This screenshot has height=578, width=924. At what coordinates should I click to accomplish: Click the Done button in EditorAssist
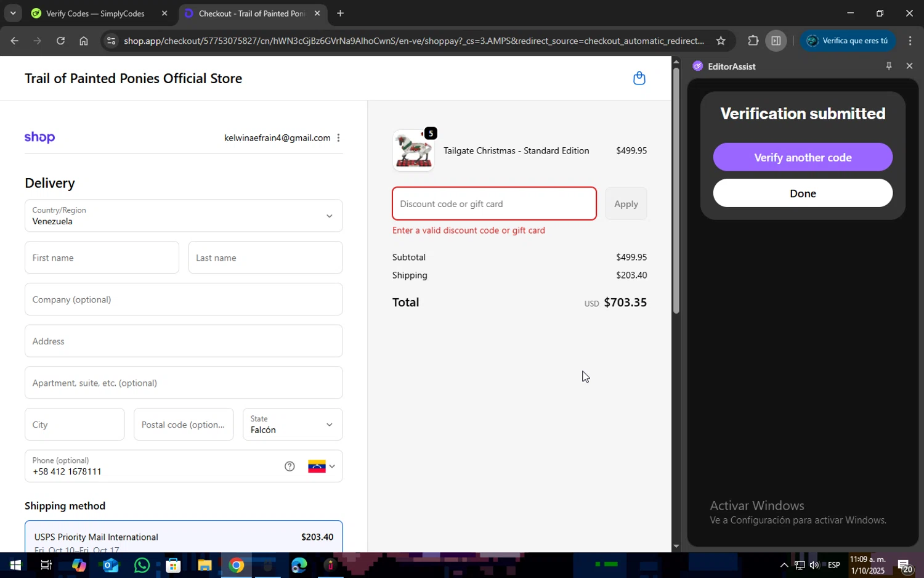pos(803,193)
